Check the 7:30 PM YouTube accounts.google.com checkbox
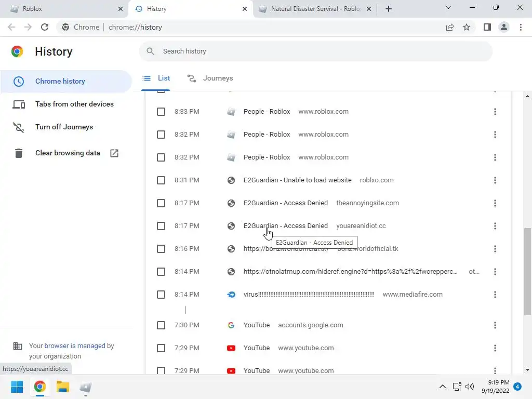The image size is (532, 399). (161, 325)
